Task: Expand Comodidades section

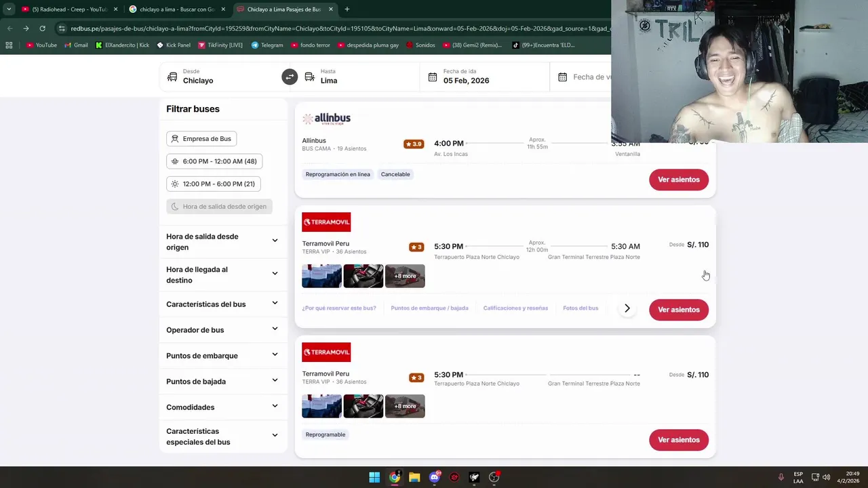Action: 222,407
